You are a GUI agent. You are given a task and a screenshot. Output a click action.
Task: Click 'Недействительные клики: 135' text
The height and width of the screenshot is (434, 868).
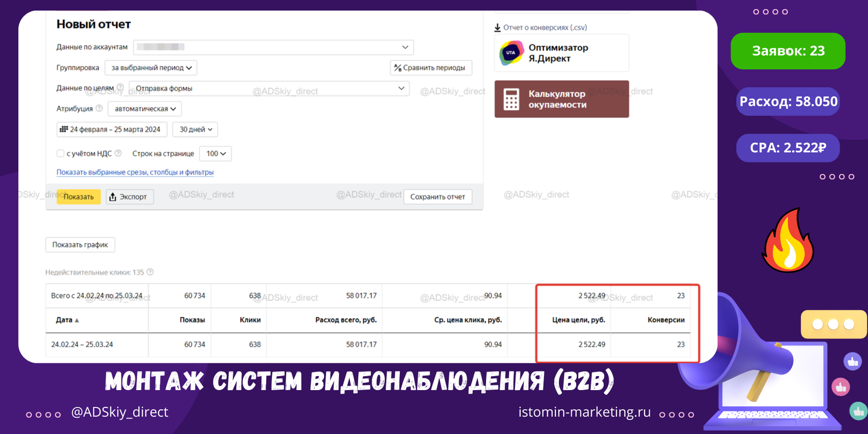coord(95,272)
